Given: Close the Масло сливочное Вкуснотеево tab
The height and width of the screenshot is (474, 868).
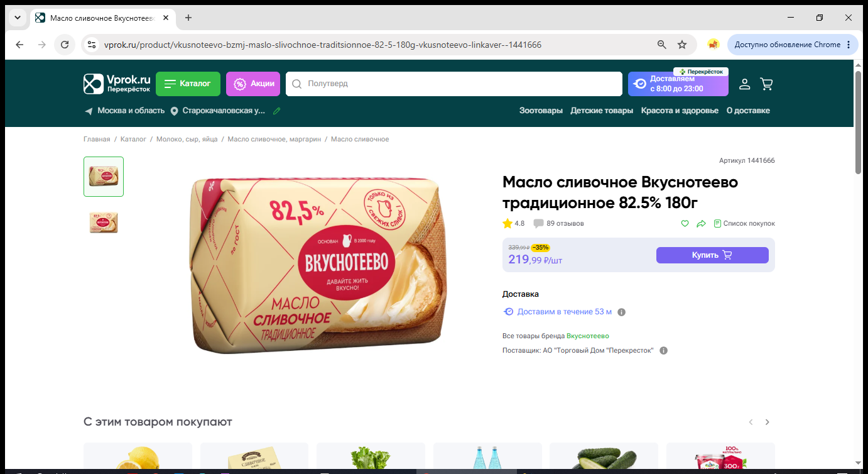Looking at the screenshot, I should coord(166,18).
